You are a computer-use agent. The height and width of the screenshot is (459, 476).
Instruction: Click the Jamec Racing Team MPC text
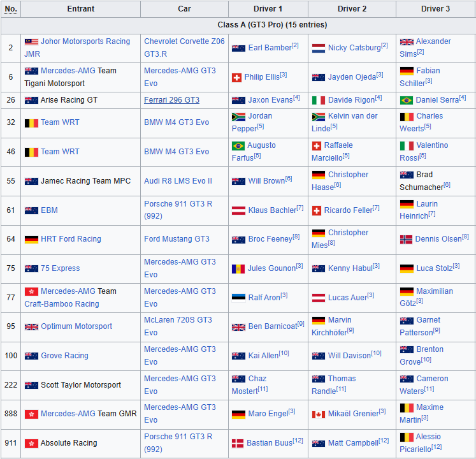85,181
